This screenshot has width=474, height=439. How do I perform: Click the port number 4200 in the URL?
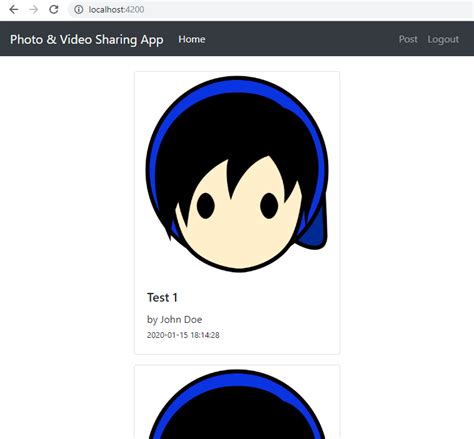pyautogui.click(x=135, y=10)
